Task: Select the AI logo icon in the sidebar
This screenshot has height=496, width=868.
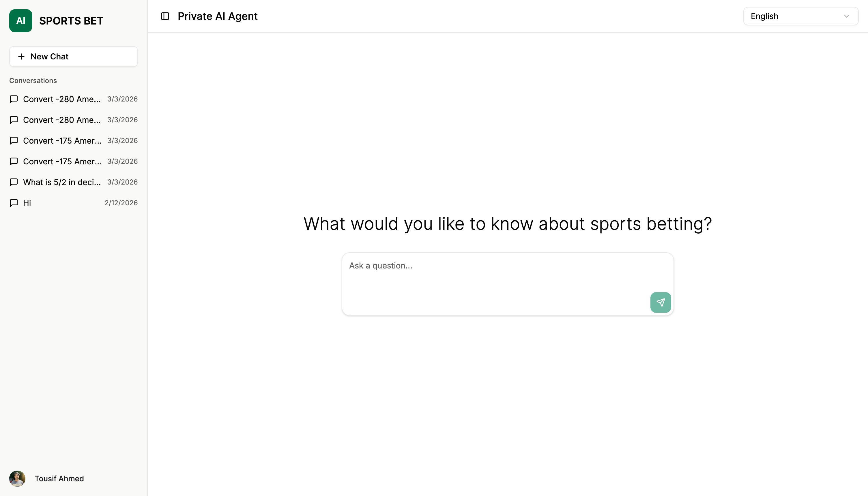Action: pyautogui.click(x=20, y=20)
